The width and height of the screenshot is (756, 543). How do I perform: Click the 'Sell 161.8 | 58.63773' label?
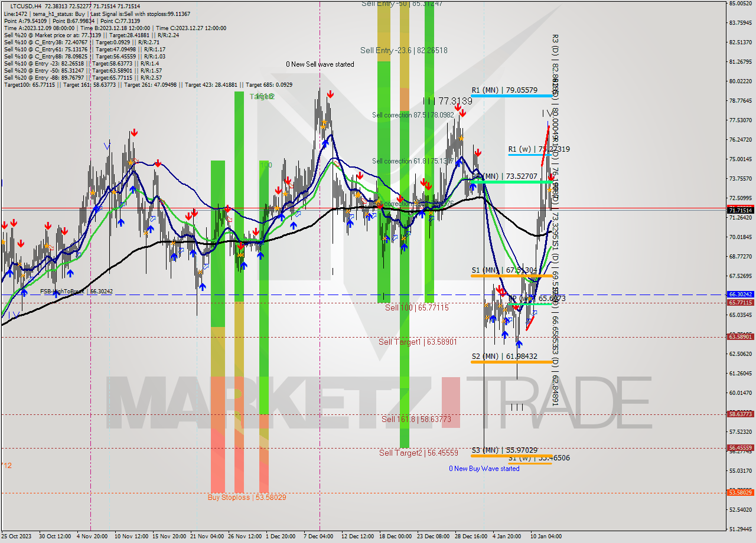(416, 420)
